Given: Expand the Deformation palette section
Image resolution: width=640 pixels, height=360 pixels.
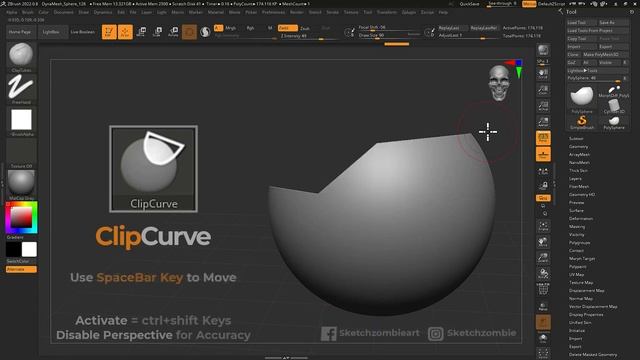Looking at the screenshot, I should 581,219.
